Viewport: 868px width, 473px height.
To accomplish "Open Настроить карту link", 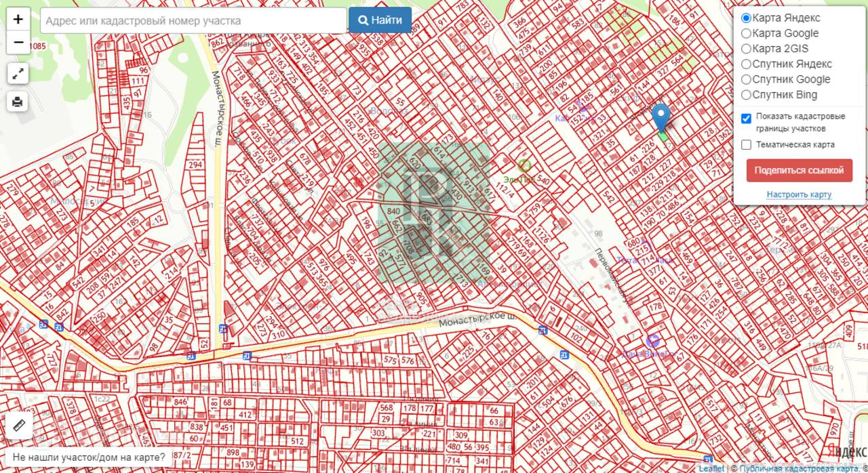I will (x=799, y=194).
